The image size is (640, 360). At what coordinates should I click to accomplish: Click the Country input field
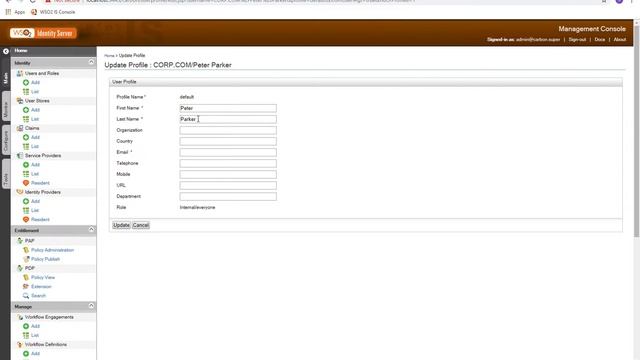228,141
